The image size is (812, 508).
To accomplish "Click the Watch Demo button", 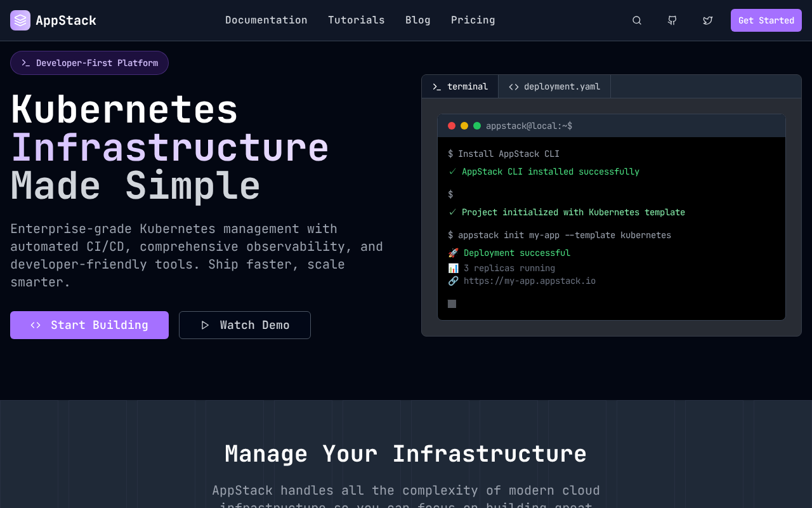I will tap(245, 325).
